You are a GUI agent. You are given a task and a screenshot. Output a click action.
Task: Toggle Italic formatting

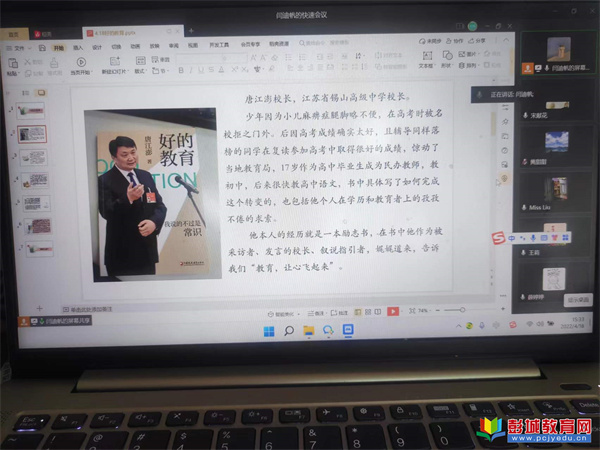(191, 70)
